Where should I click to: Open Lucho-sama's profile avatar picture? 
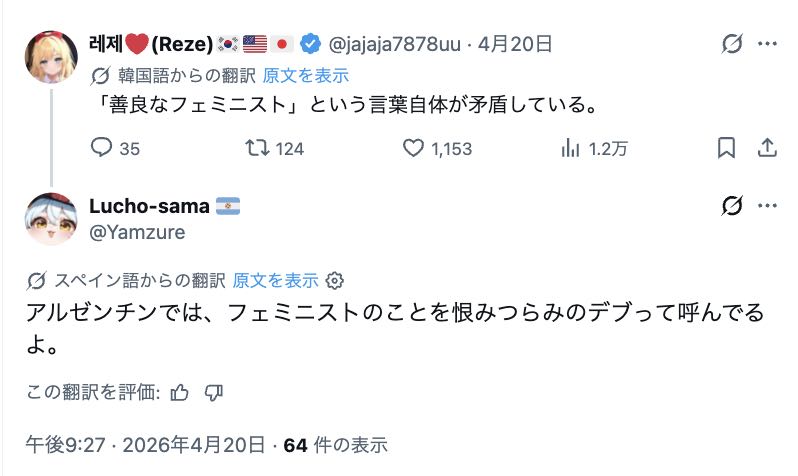[x=51, y=219]
